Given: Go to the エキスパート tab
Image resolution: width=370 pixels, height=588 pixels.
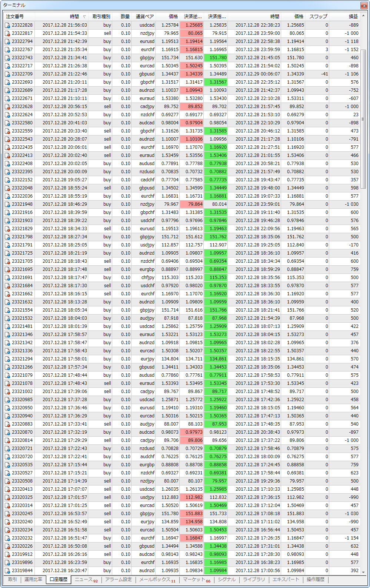Looking at the screenshot, I should point(286,579).
